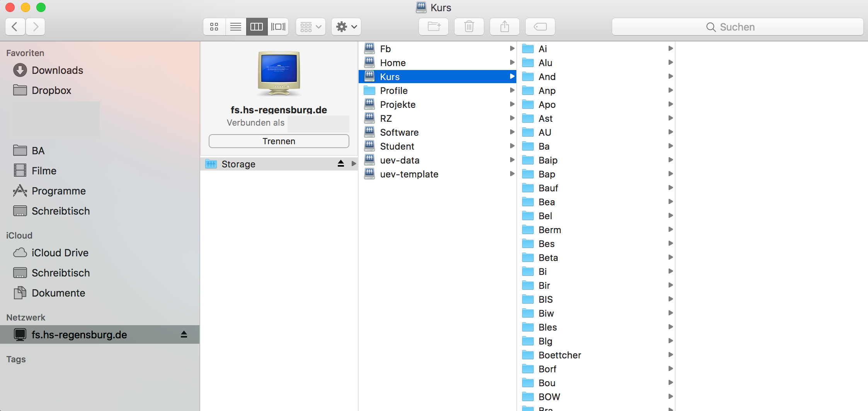Click the share icon in toolbar

click(504, 27)
